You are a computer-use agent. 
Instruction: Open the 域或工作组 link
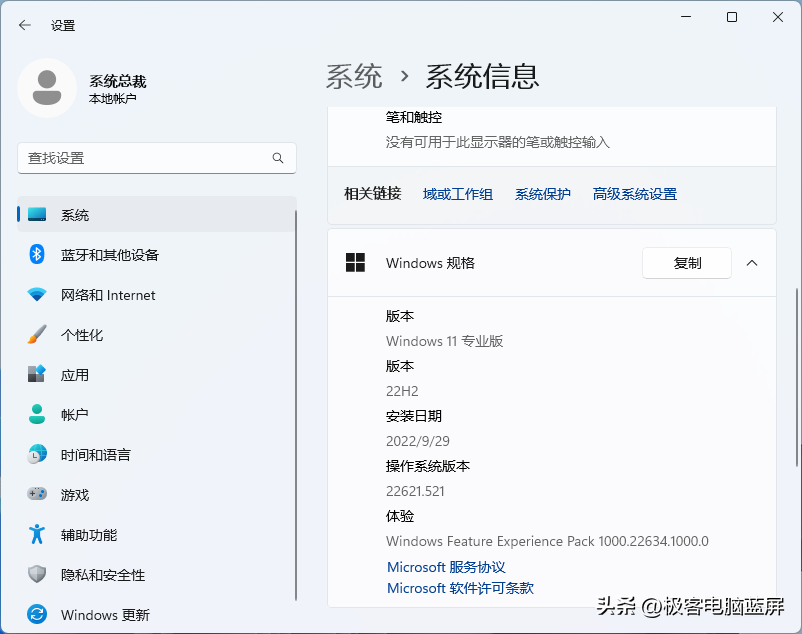(458, 194)
